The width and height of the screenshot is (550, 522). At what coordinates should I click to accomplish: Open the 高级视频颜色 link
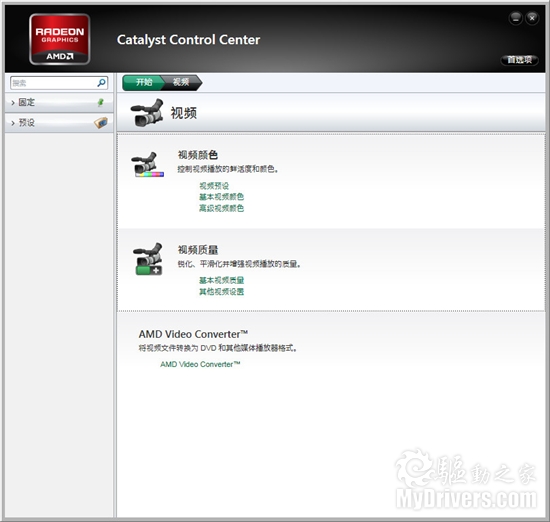[221, 208]
